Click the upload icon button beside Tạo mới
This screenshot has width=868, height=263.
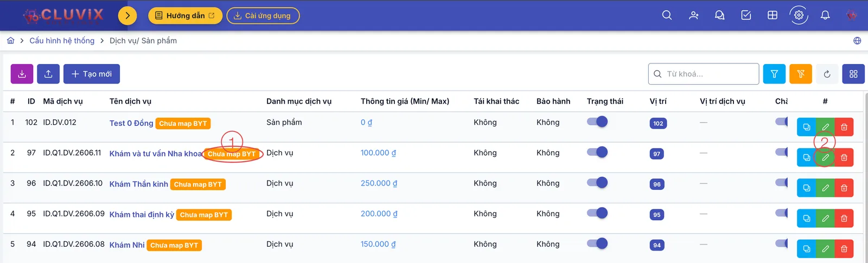48,74
